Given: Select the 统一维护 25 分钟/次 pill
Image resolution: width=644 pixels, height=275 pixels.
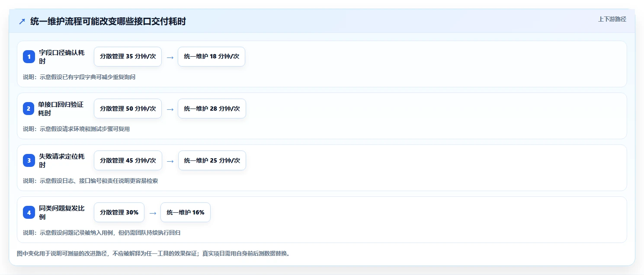Looking at the screenshot, I should [212, 160].
